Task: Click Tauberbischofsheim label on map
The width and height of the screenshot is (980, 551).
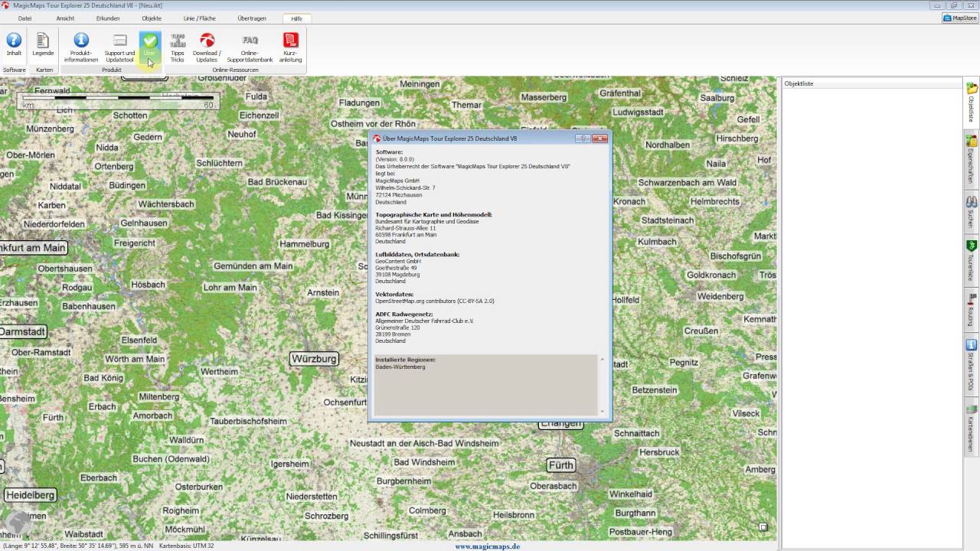Action: pos(248,421)
